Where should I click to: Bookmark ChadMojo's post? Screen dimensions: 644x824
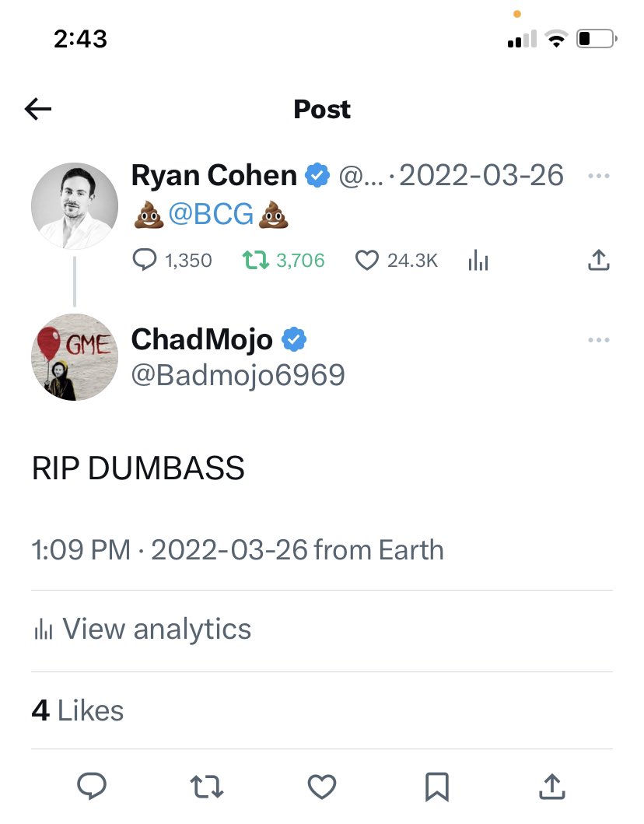437,787
